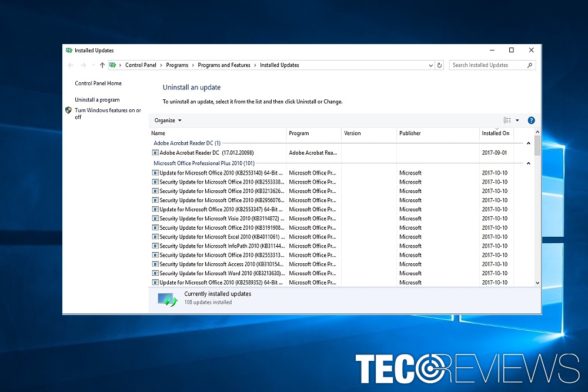Go to Programs and Features breadcrumb
This screenshot has height=392, width=588.
tap(224, 65)
